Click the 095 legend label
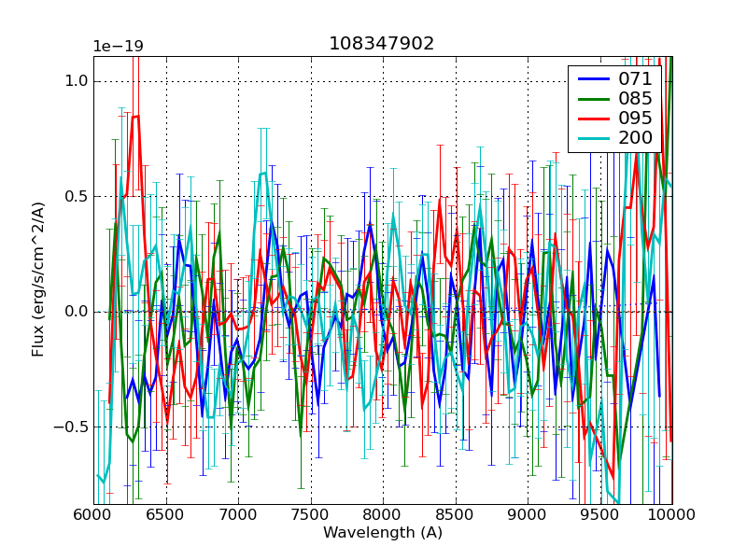This screenshot has height=560, width=747. coord(635,119)
